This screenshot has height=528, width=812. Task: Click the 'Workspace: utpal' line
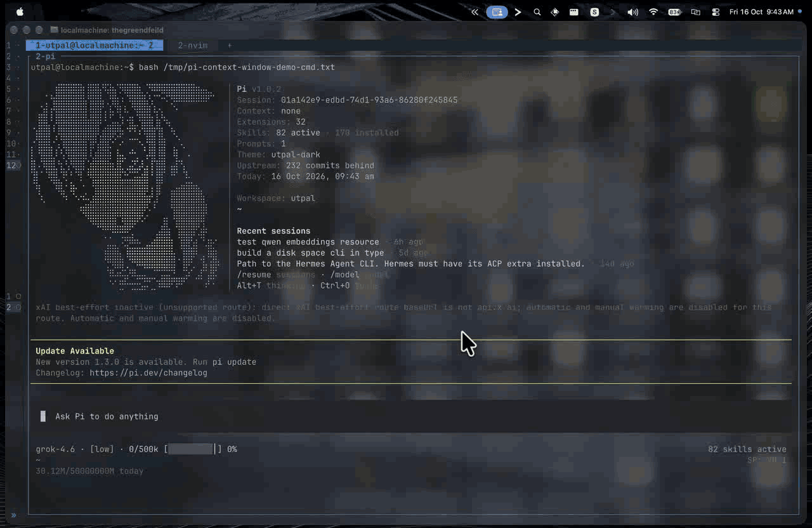pyautogui.click(x=276, y=199)
